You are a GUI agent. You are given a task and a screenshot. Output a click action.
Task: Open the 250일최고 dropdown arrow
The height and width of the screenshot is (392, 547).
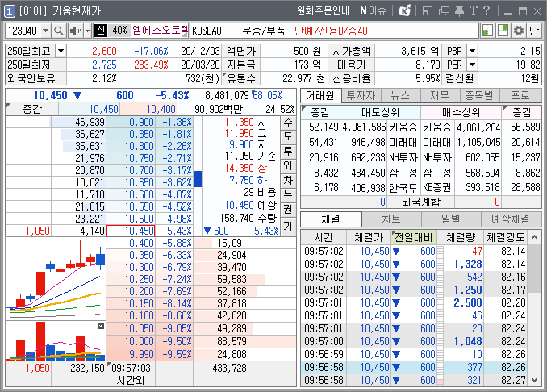tap(61, 52)
